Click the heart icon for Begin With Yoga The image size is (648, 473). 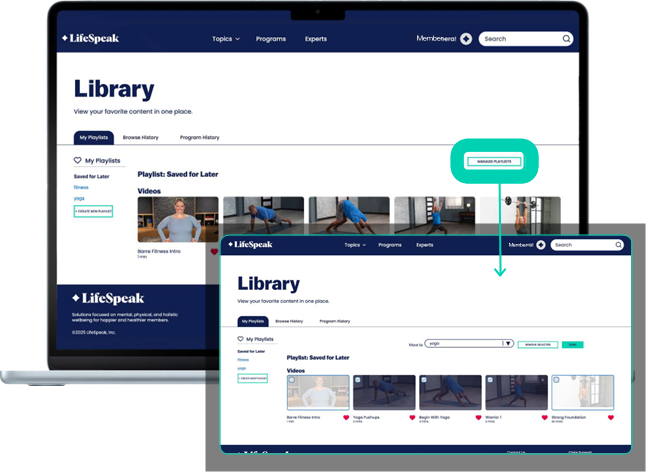477,418
